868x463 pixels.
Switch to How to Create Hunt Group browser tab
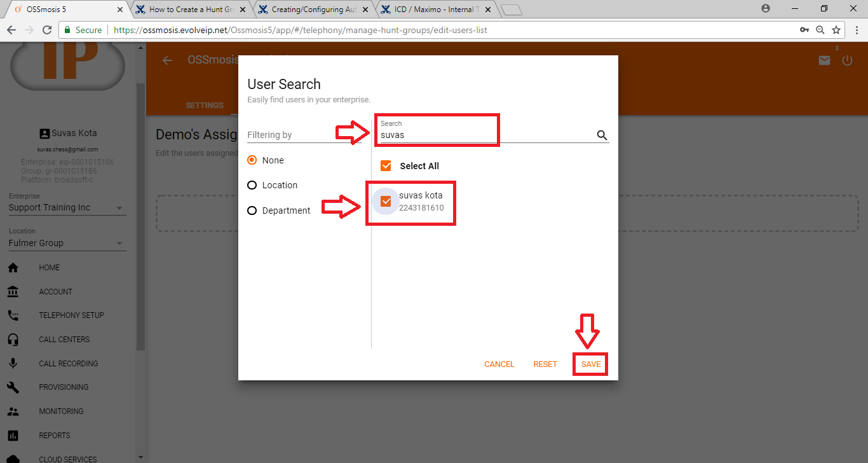click(x=191, y=10)
